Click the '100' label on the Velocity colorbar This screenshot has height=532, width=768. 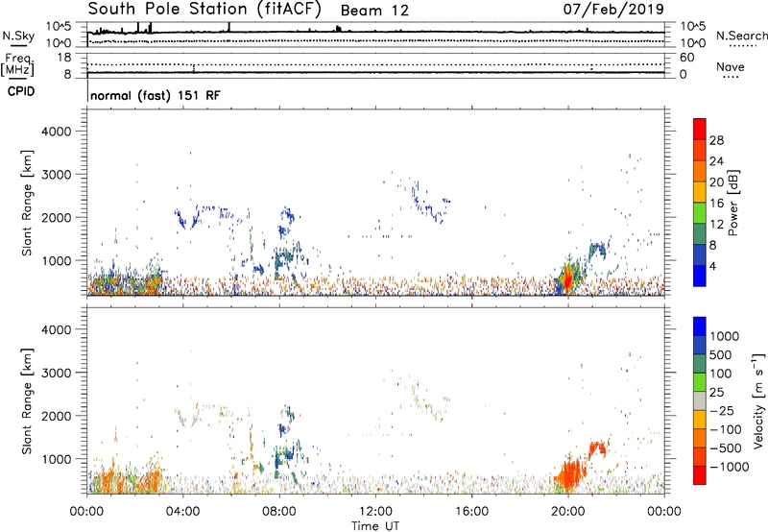click(721, 374)
